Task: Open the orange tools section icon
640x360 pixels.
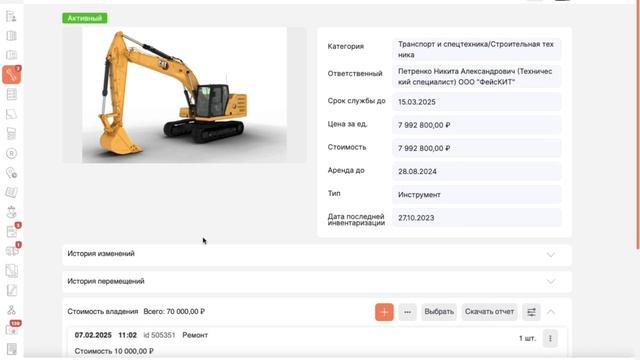Action: [x=11, y=75]
